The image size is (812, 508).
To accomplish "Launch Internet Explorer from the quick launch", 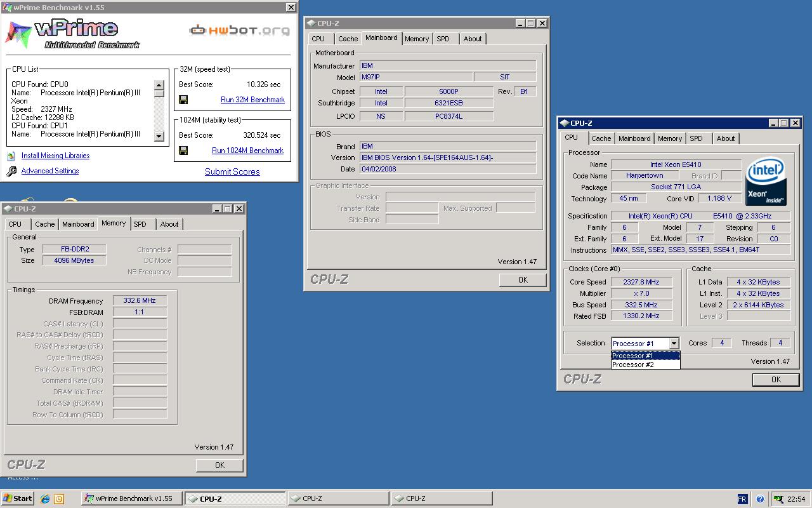I will pos(45,498).
